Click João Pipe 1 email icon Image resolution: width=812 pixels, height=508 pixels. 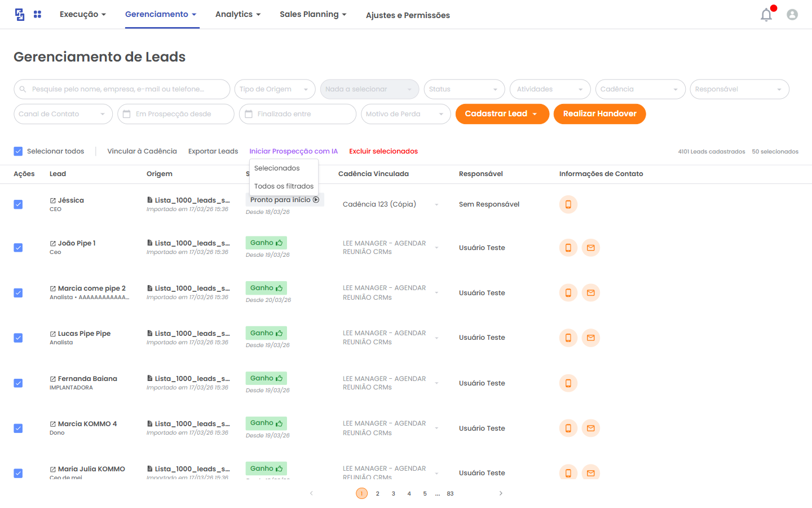pos(591,248)
